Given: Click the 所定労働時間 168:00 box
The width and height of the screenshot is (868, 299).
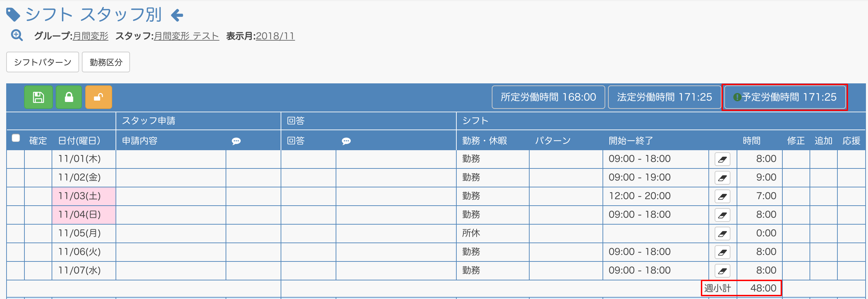Looking at the screenshot, I should tap(549, 97).
